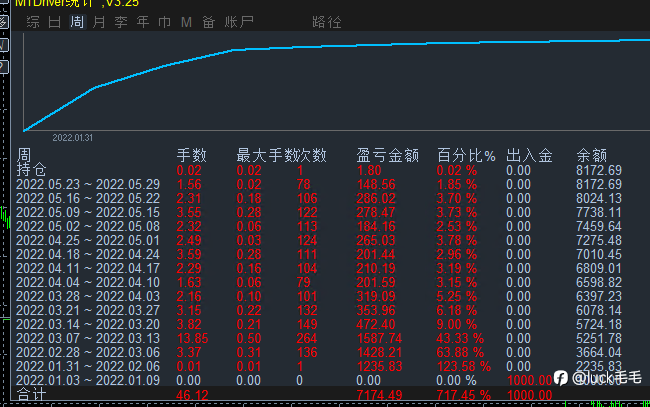Click the 周 column header

pos(24,155)
